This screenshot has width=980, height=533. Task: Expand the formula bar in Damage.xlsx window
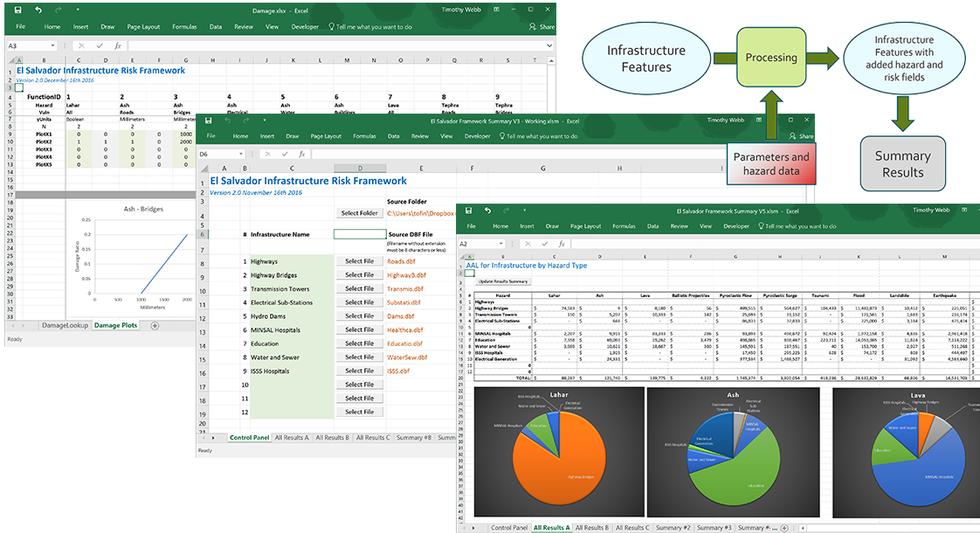coord(549,45)
